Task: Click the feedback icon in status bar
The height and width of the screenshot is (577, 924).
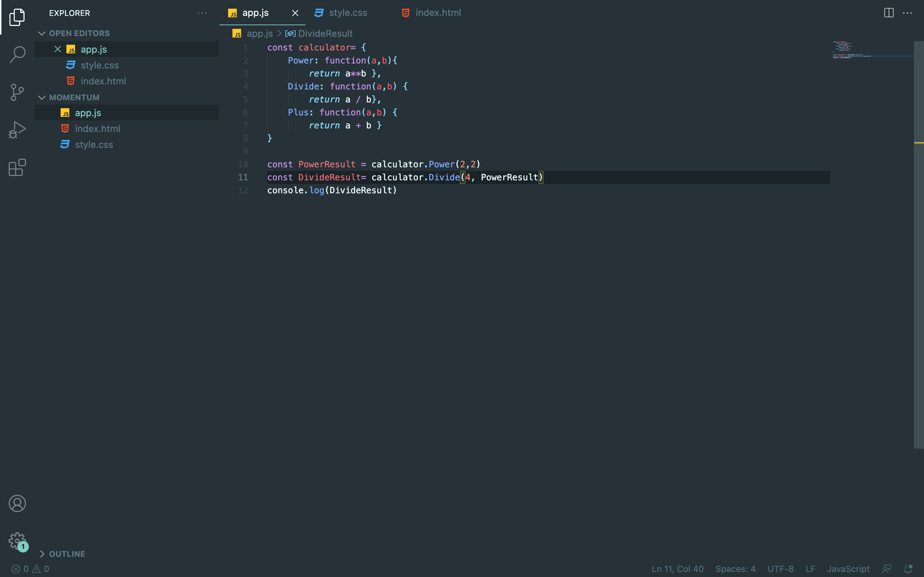Action: 886,569
